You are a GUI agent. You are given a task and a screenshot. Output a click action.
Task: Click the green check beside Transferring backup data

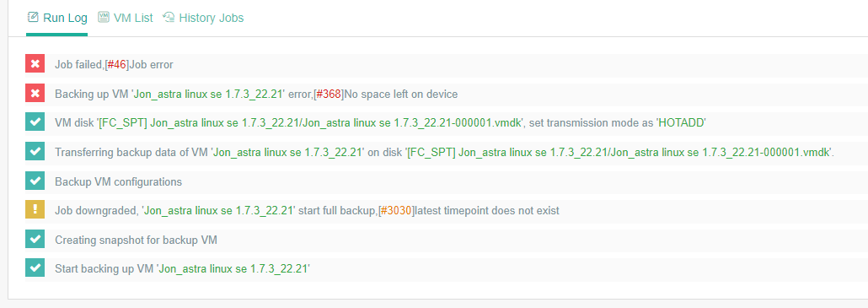(35, 152)
